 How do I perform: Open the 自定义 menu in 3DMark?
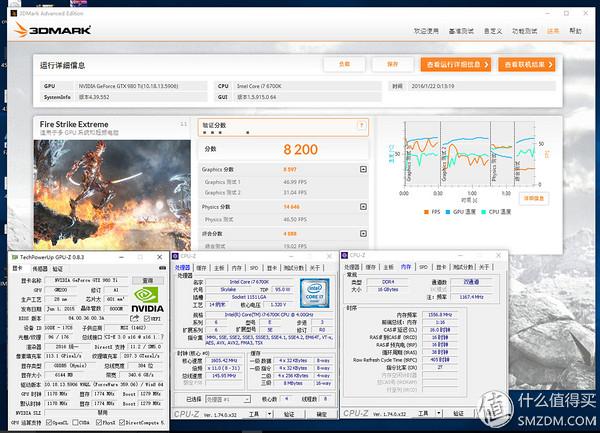[493, 31]
